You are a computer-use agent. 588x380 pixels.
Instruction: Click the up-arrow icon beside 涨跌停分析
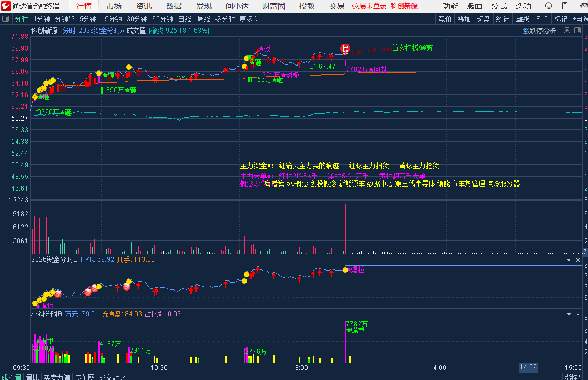566,31
